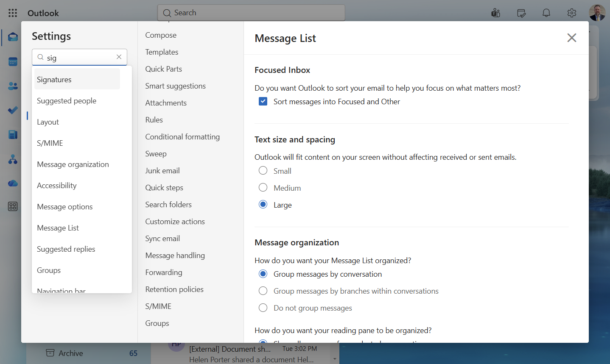Choose Suggested replies search result

pos(77,249)
